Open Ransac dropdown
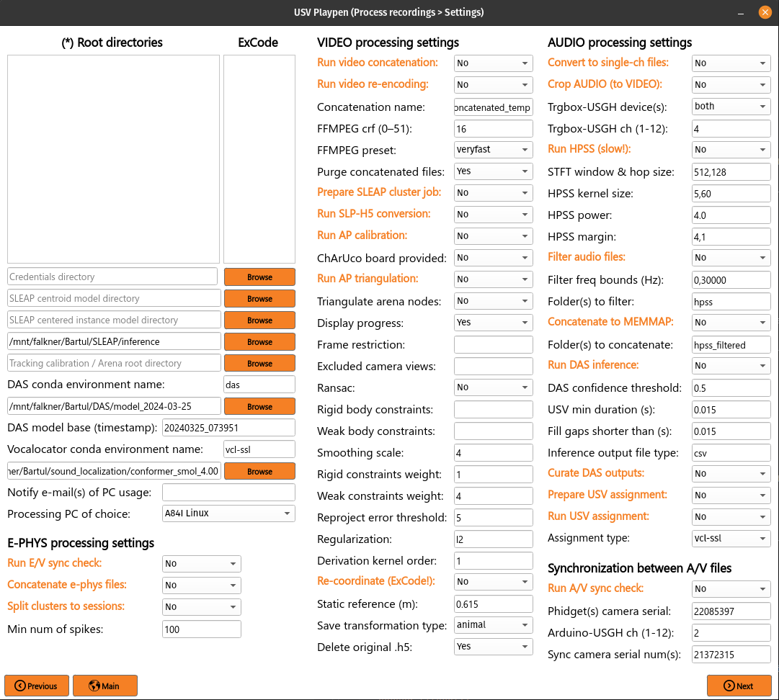Screen dimensions: 779x700 [x=493, y=387]
